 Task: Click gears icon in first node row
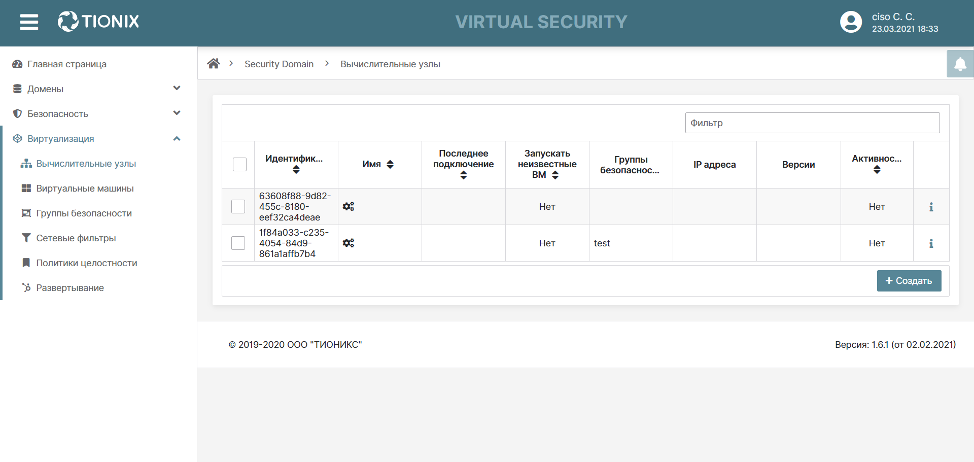(x=348, y=207)
